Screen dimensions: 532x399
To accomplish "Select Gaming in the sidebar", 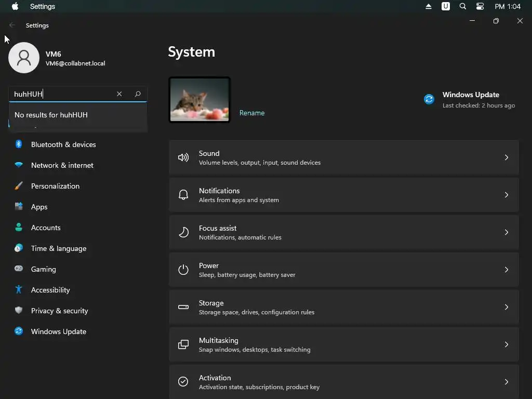I will [78, 269].
